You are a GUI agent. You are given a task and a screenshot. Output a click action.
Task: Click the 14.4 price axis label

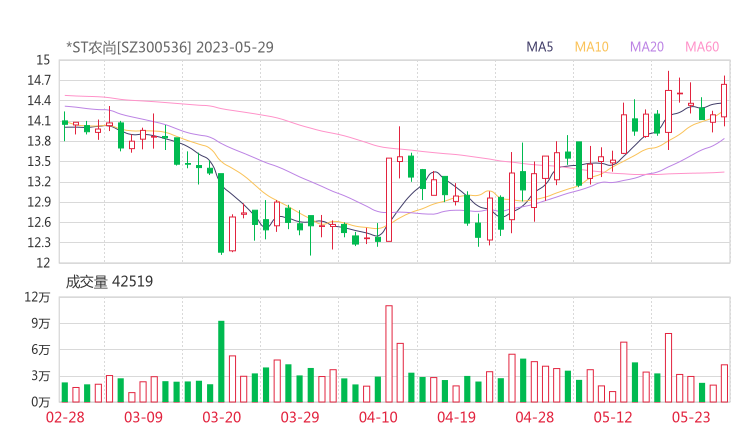[39, 101]
